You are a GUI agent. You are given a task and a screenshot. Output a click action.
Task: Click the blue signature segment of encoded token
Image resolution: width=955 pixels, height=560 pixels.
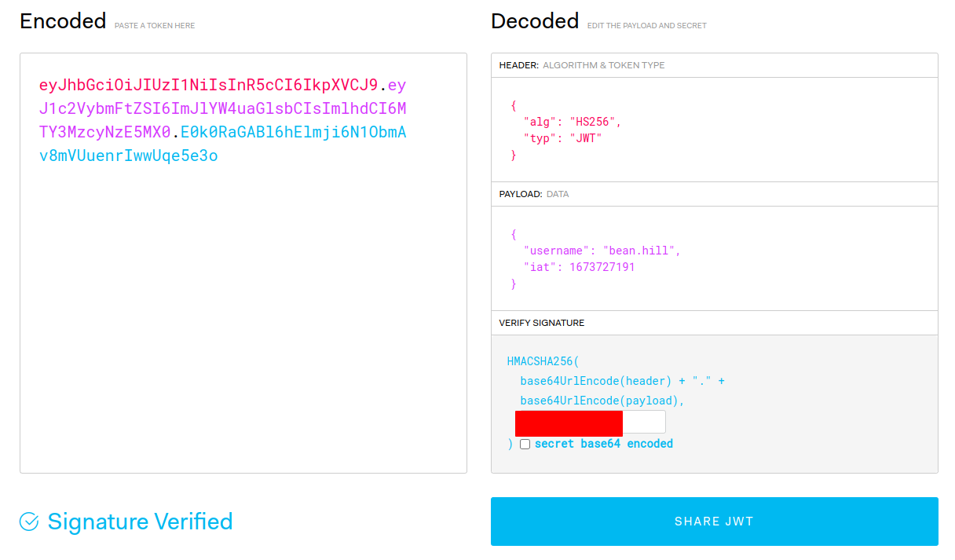pyautogui.click(x=293, y=132)
